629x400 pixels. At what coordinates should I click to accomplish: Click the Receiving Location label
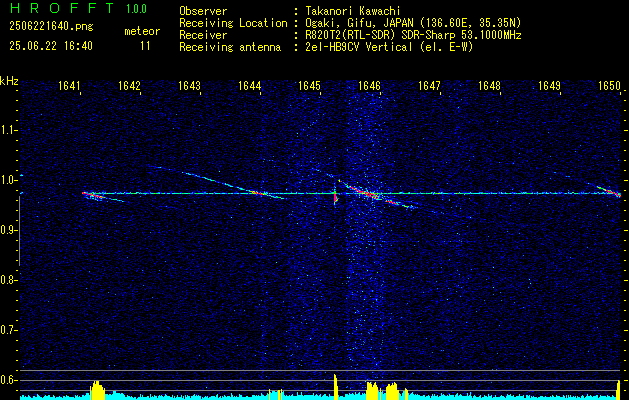point(233,23)
